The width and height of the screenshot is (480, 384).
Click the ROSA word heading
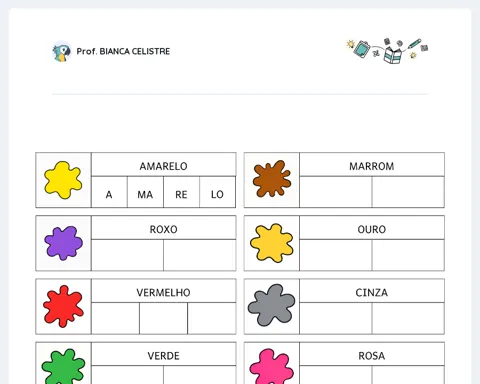[372, 356]
